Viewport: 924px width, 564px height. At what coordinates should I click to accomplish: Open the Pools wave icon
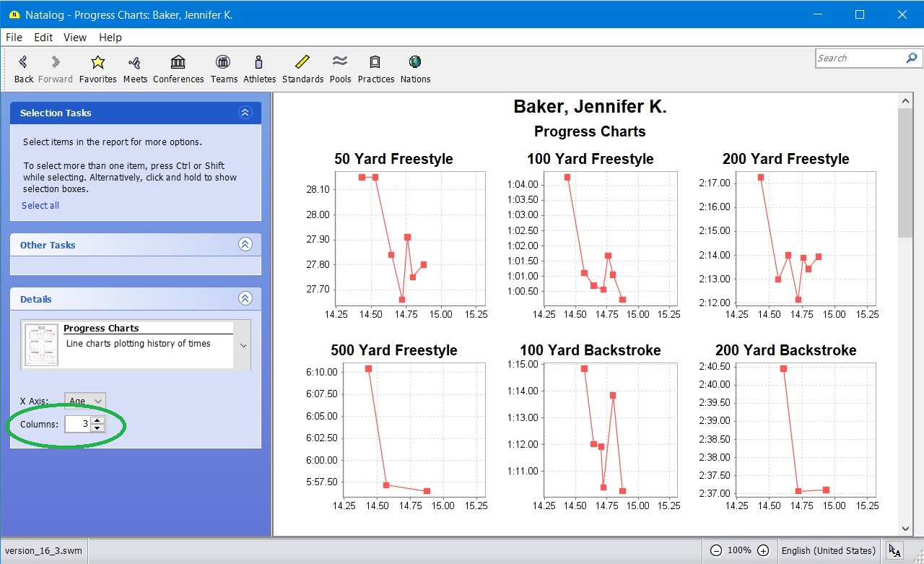[x=340, y=63]
